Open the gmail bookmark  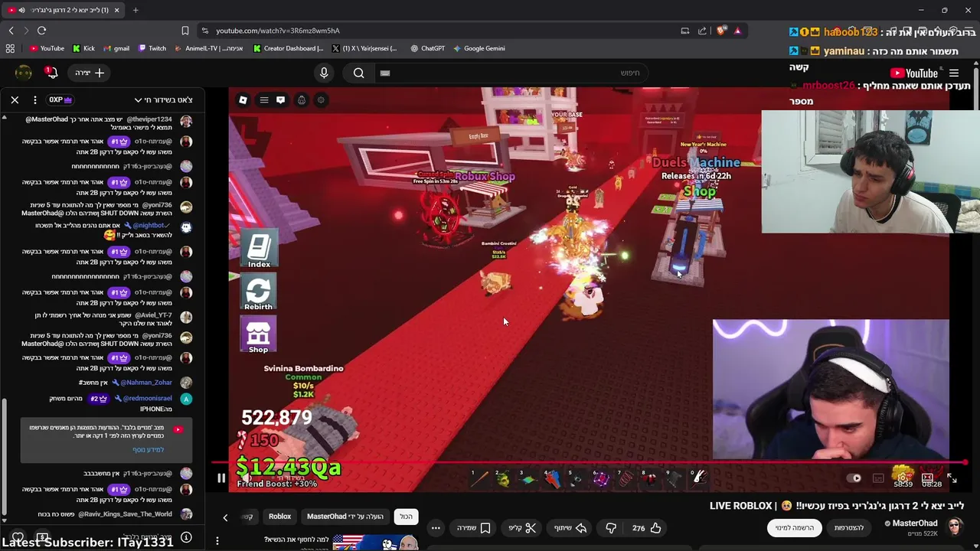[x=116, y=48]
